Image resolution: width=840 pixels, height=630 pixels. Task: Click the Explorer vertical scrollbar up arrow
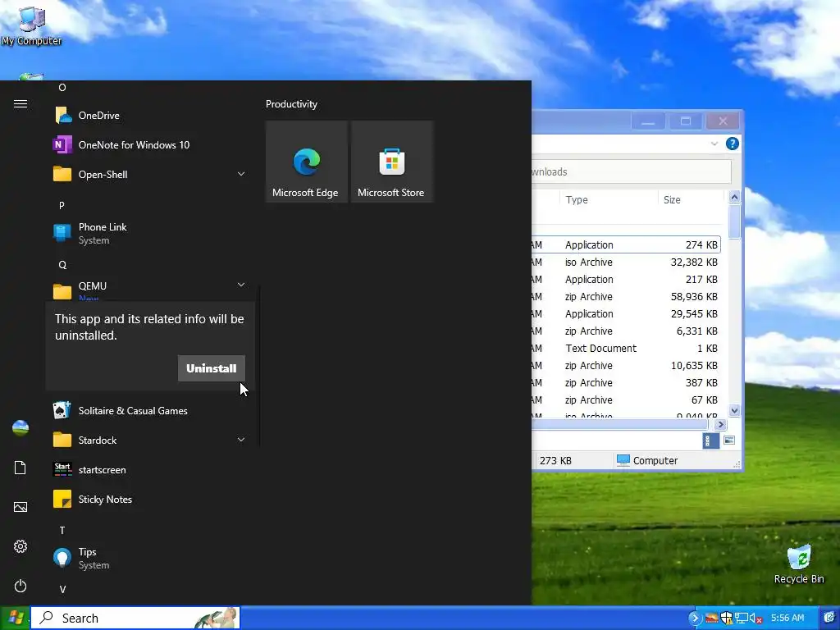pos(734,197)
